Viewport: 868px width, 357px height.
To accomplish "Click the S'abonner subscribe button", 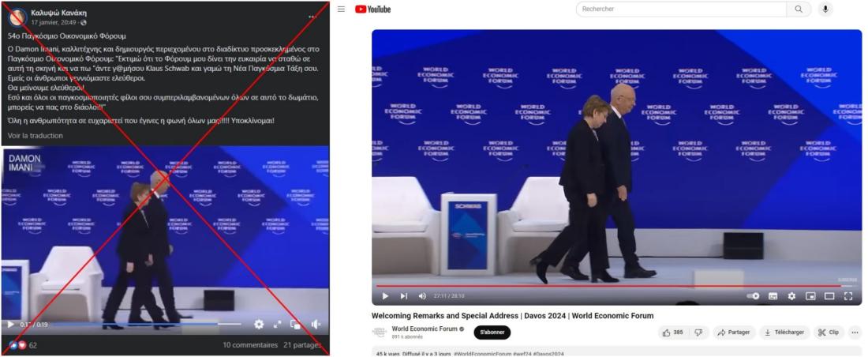I will coord(492,332).
